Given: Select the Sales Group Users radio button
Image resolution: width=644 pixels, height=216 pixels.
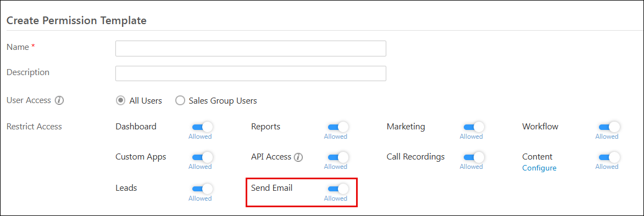Looking at the screenshot, I should pyautogui.click(x=180, y=100).
